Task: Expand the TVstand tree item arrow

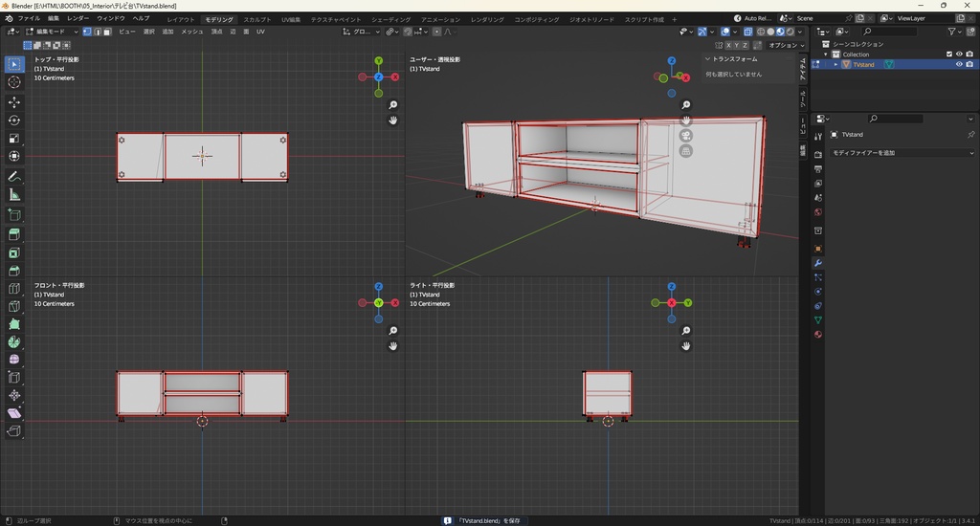Action: (835, 65)
